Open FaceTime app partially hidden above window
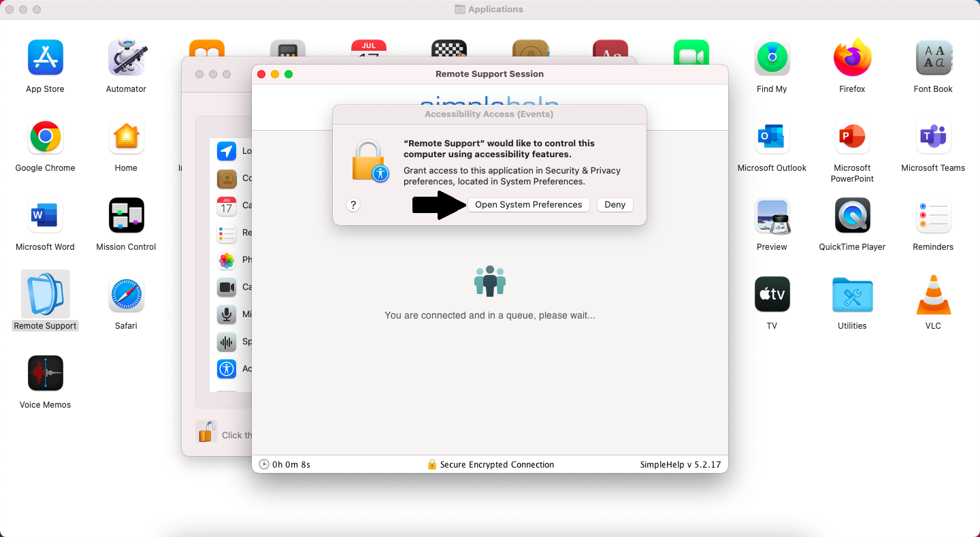The width and height of the screenshot is (980, 537). click(691, 52)
